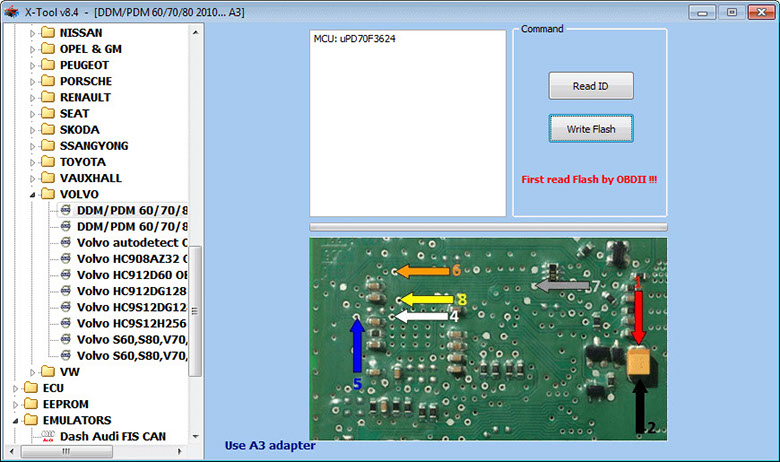The width and height of the screenshot is (780, 462).
Task: Select the Volvo HC9S12H256 tree entry
Action: click(x=131, y=322)
